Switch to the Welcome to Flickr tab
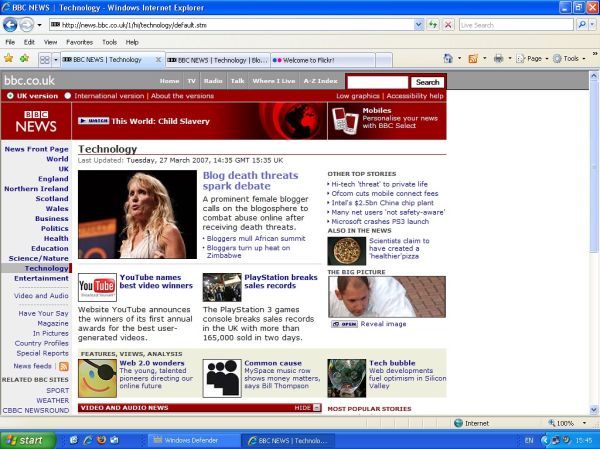 click(x=323, y=60)
